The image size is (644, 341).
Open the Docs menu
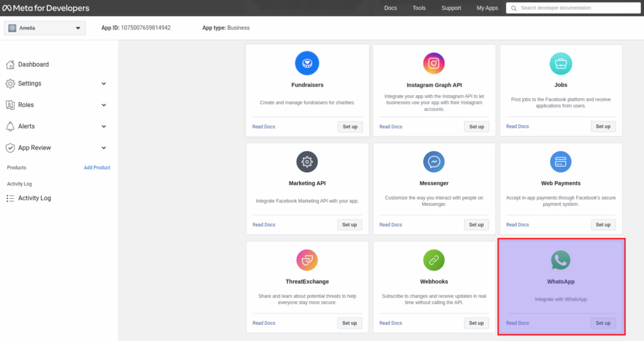(x=390, y=8)
